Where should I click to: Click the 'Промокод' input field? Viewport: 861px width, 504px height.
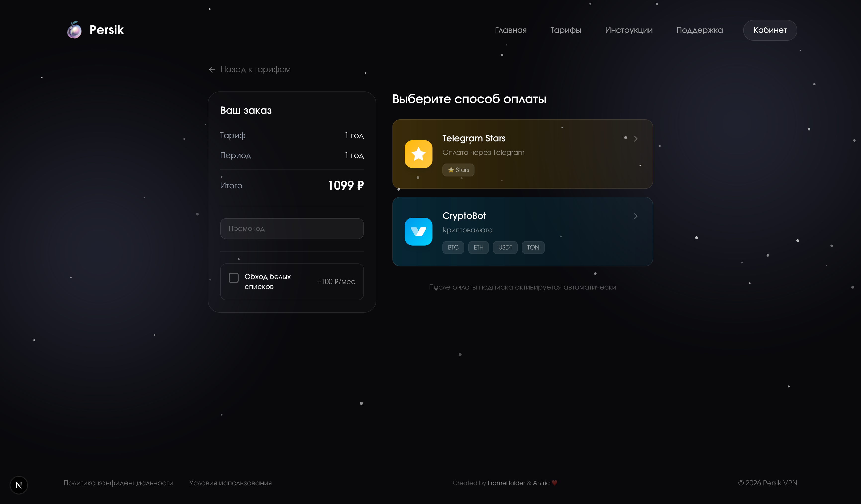[x=292, y=229]
